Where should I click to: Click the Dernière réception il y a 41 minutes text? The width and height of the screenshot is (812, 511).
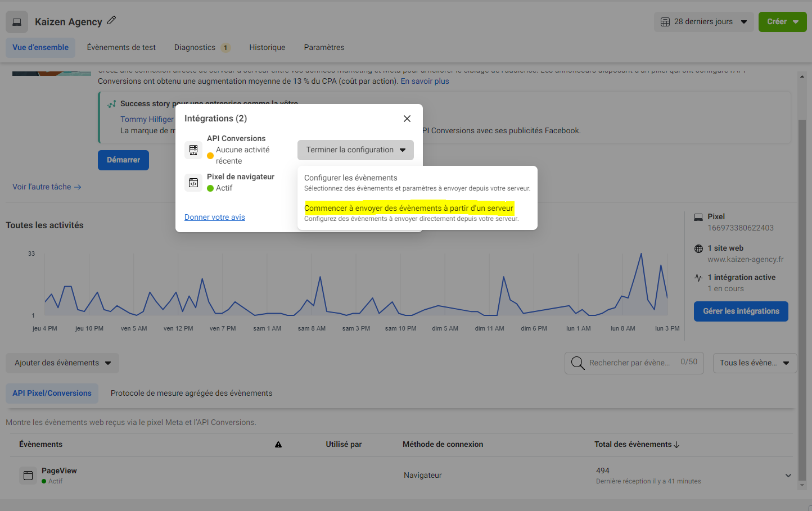(x=648, y=482)
